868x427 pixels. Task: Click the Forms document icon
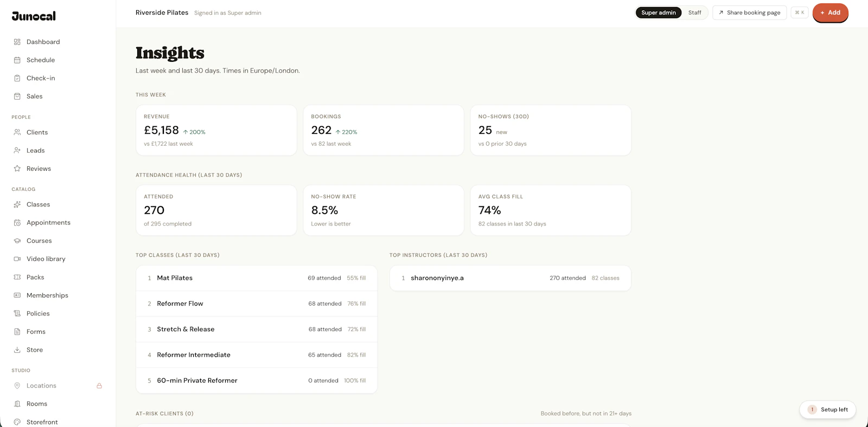(17, 332)
